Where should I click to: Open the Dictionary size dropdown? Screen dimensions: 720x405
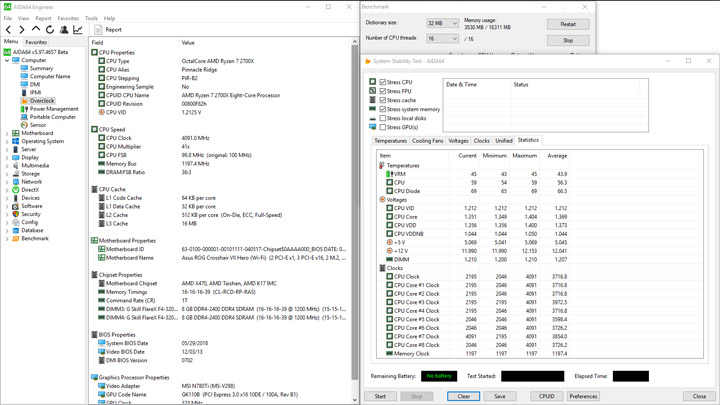[442, 23]
